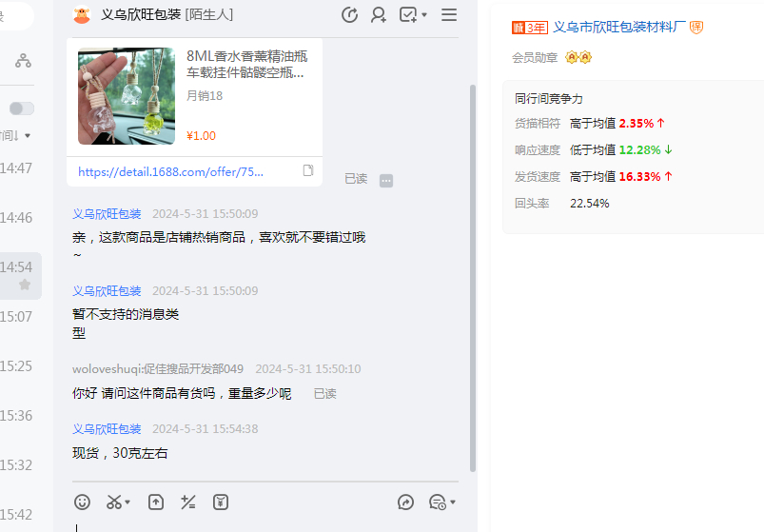Click 月销18 on the product card
Viewport: 764px width, 532px height.
pyautogui.click(x=205, y=96)
